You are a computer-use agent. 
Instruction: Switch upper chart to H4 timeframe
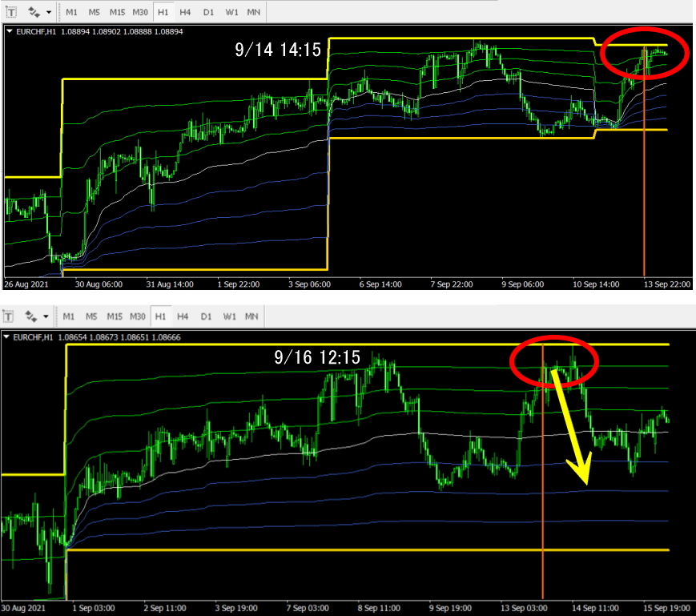click(x=185, y=12)
